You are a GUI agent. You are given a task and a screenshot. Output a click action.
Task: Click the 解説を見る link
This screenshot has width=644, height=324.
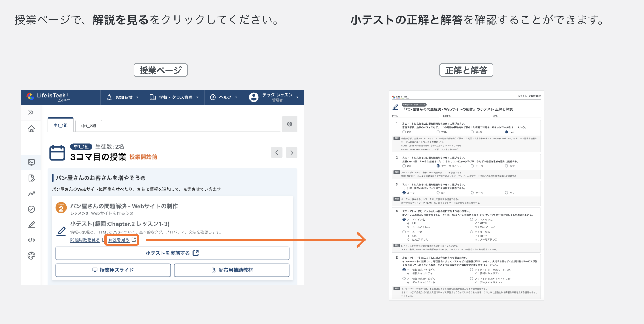pyautogui.click(x=119, y=240)
